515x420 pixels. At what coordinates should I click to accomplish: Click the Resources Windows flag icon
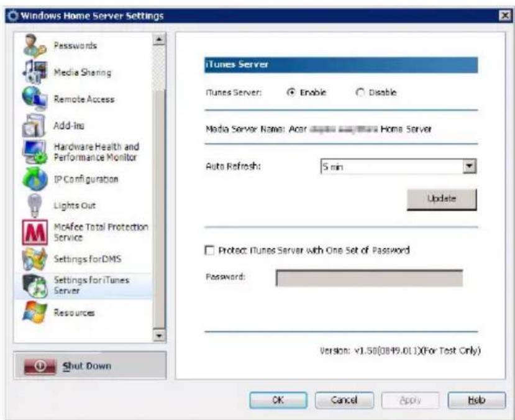coord(35,313)
